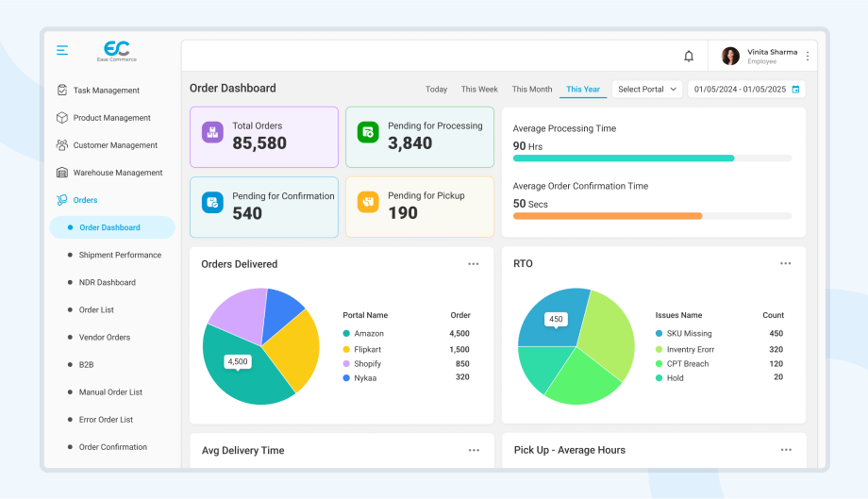Click the Product Management box icon
This screenshot has height=499, width=868.
pyautogui.click(x=62, y=117)
